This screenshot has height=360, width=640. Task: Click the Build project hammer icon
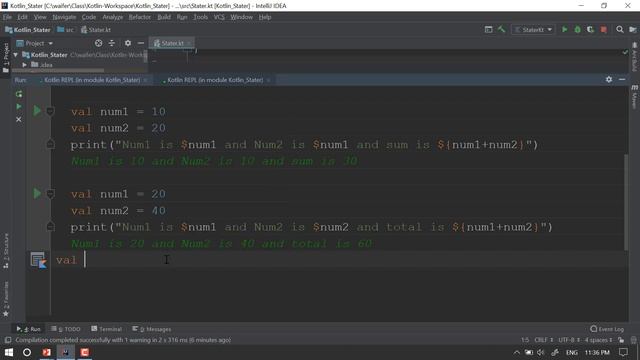[x=502, y=30]
